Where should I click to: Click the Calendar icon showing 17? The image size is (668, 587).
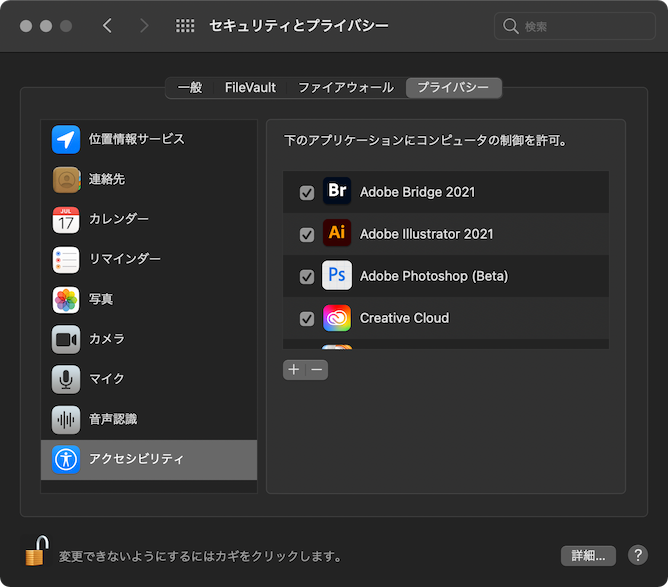[x=66, y=219]
